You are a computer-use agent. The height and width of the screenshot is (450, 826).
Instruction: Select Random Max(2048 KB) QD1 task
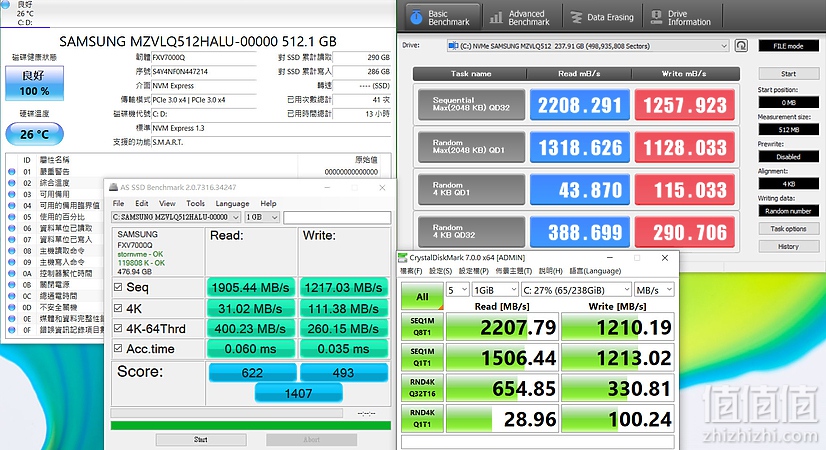pyautogui.click(x=471, y=146)
